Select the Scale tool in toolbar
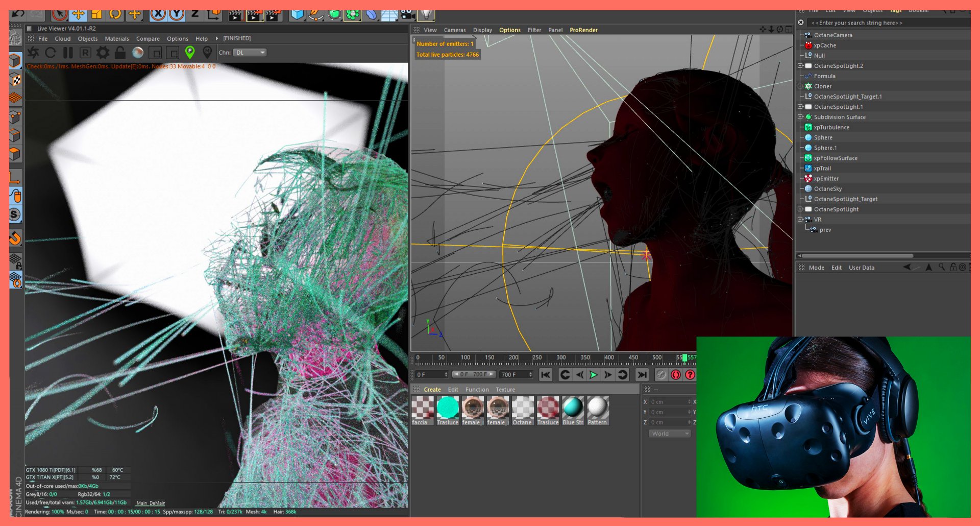The image size is (980, 526). point(97,14)
